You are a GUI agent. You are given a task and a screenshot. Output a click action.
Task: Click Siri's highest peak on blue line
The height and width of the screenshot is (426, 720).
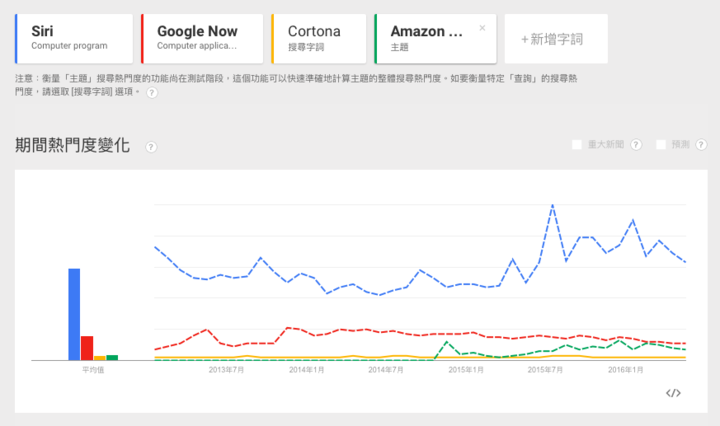pos(552,205)
